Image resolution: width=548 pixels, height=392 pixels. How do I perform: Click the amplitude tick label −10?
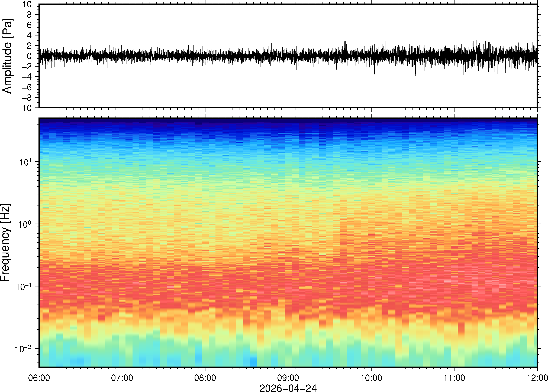pyautogui.click(x=24, y=108)
